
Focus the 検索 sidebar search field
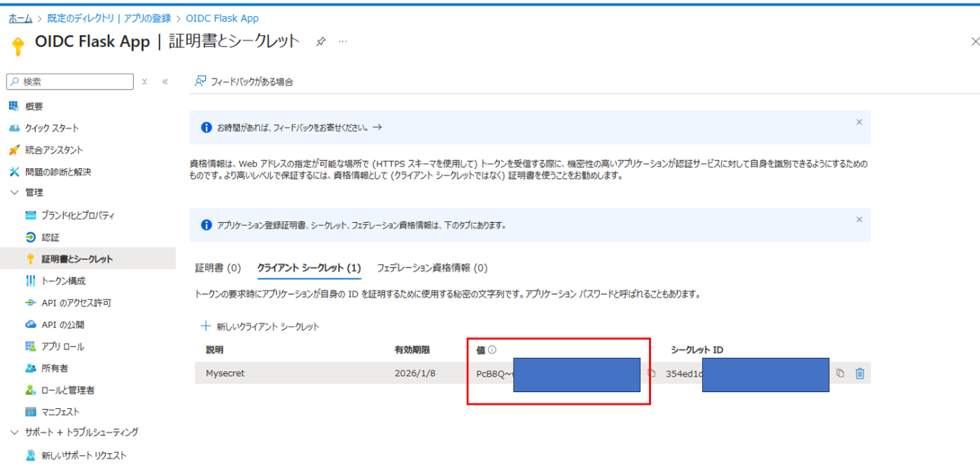(x=70, y=81)
